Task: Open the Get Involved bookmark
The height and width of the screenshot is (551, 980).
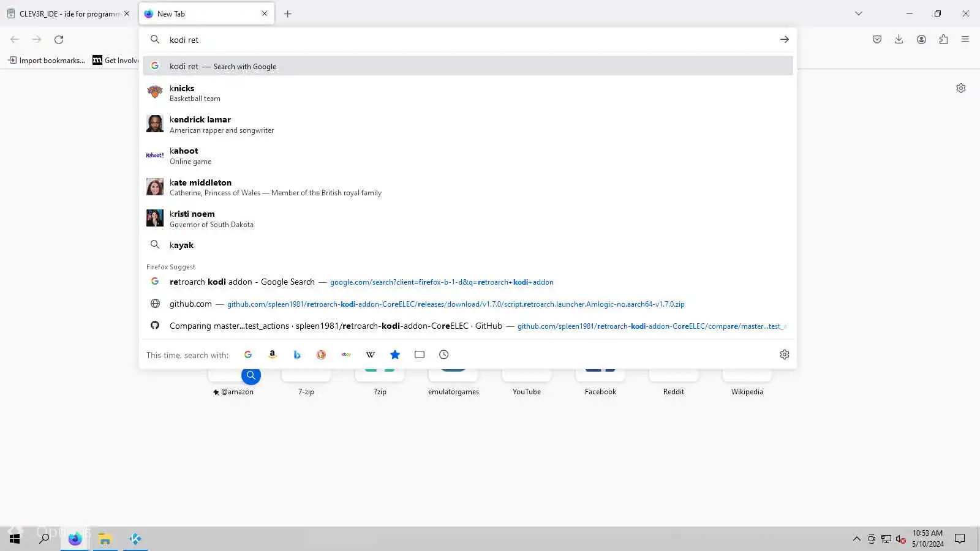Action: [116, 60]
